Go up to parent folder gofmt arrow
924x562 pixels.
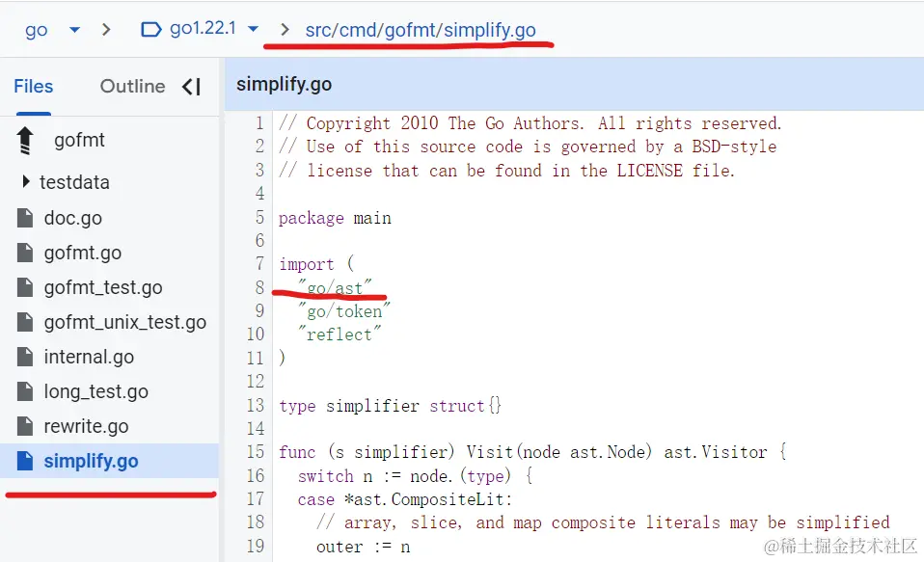click(25, 140)
